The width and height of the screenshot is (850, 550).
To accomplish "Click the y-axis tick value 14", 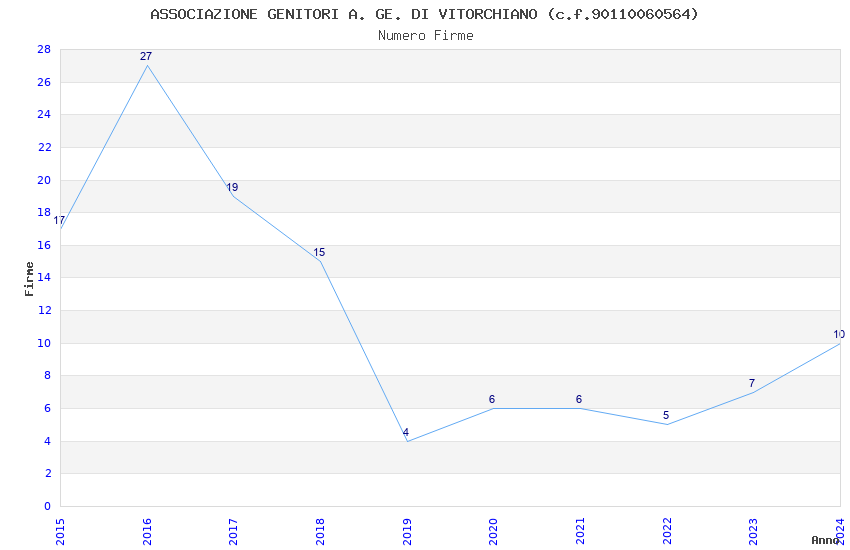I will tap(44, 277).
